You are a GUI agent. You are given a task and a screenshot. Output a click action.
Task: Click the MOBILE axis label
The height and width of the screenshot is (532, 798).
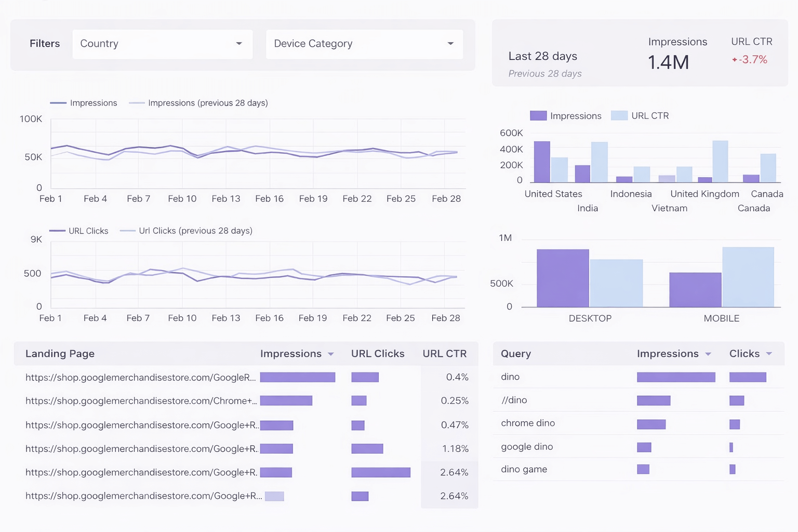722,318
